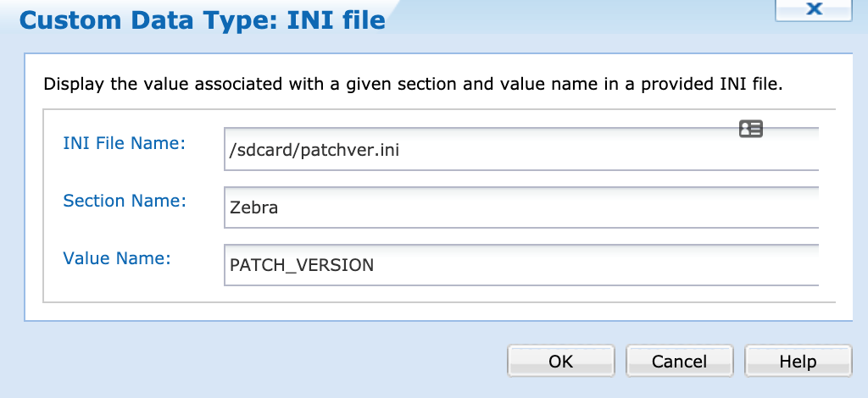This screenshot has height=398, width=868.
Task: Click the "Value Name:" label
Action: (117, 258)
